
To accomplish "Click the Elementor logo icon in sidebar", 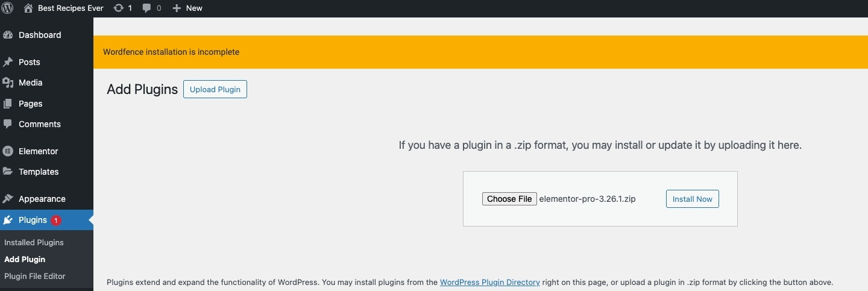I will (8, 151).
